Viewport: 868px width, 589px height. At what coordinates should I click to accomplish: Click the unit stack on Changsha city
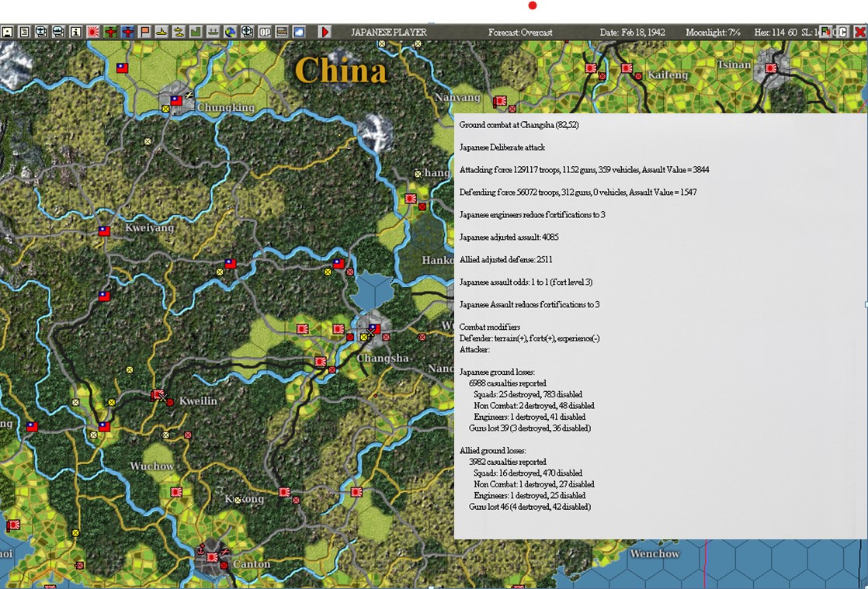click(374, 330)
